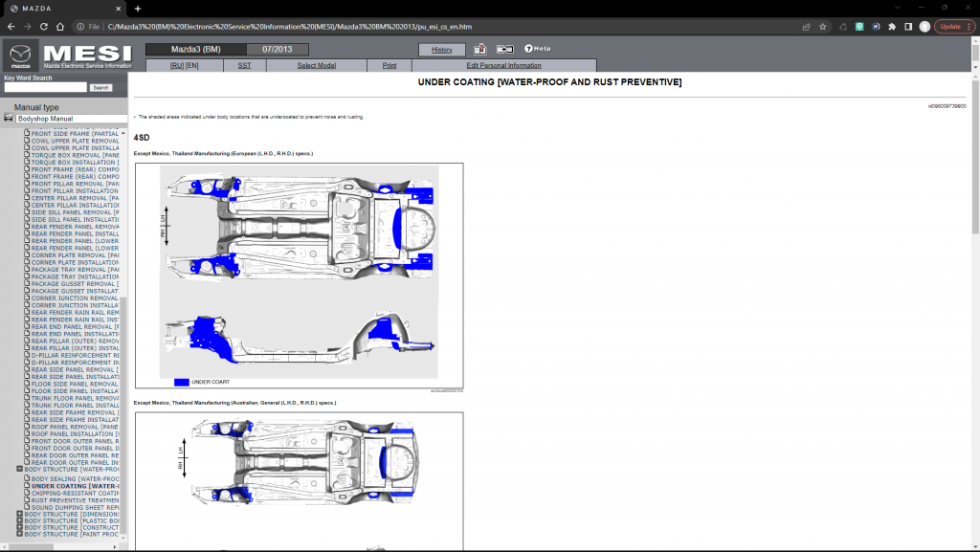The width and height of the screenshot is (980, 552).
Task: Expand the BODY STRUCTURE [DIMENSION] tree node
Action: click(19, 514)
